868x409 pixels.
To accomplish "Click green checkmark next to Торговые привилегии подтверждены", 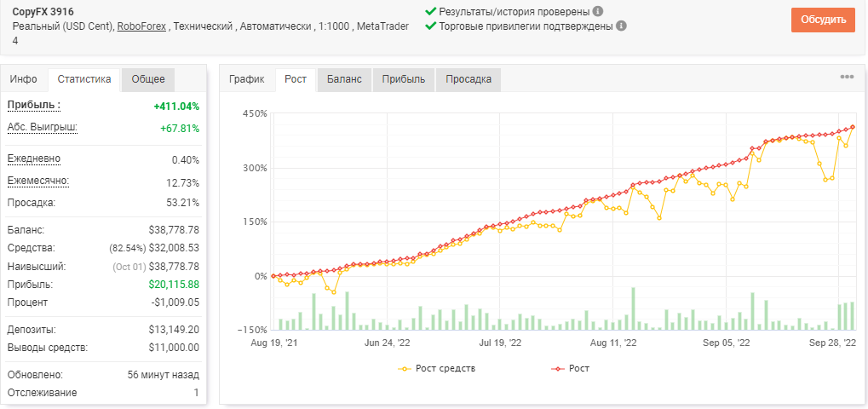I will (430, 26).
